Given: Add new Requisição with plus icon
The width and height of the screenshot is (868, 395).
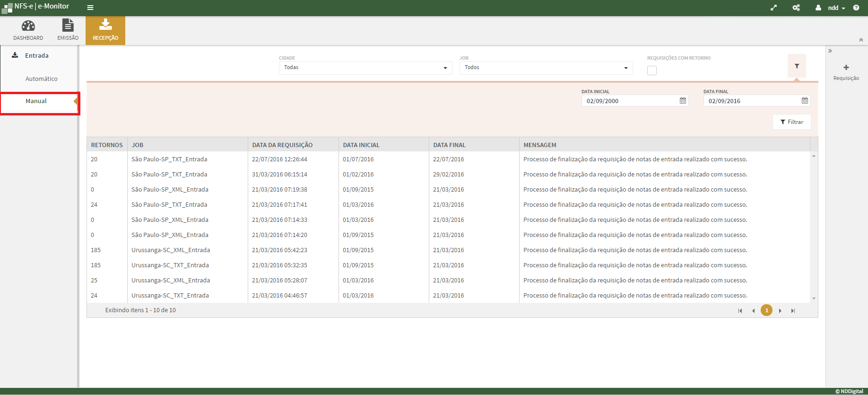Looking at the screenshot, I should point(846,68).
